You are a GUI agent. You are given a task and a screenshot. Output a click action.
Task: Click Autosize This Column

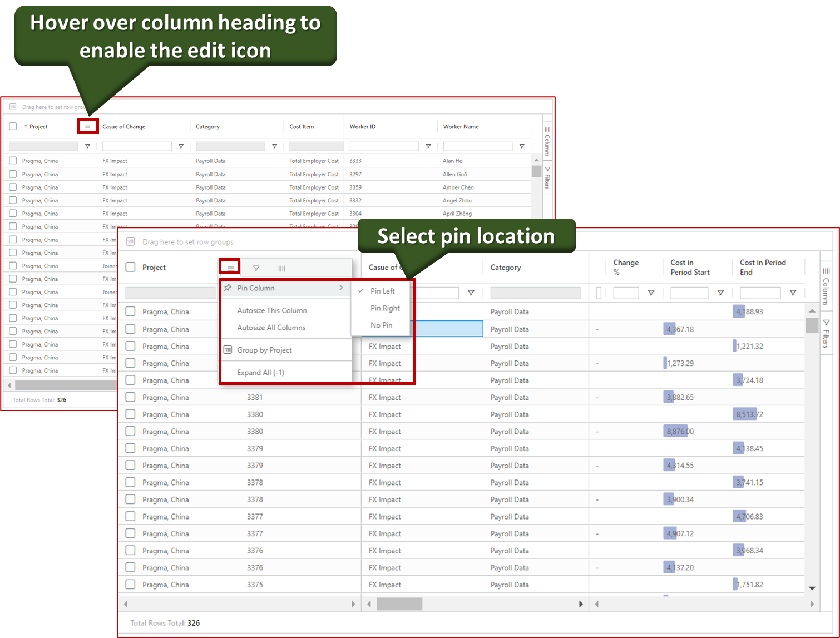click(272, 310)
